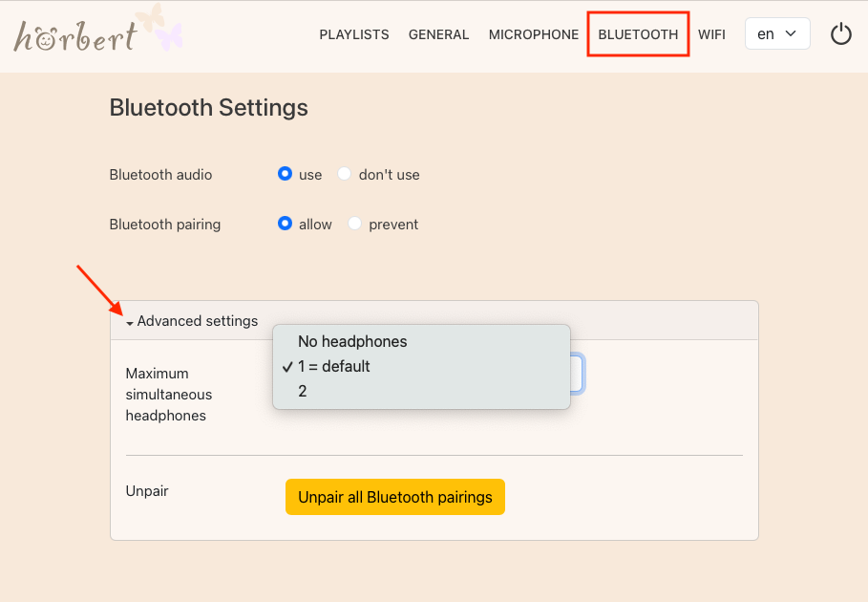Choose '2' simultaneous headphones option

pos(303,391)
